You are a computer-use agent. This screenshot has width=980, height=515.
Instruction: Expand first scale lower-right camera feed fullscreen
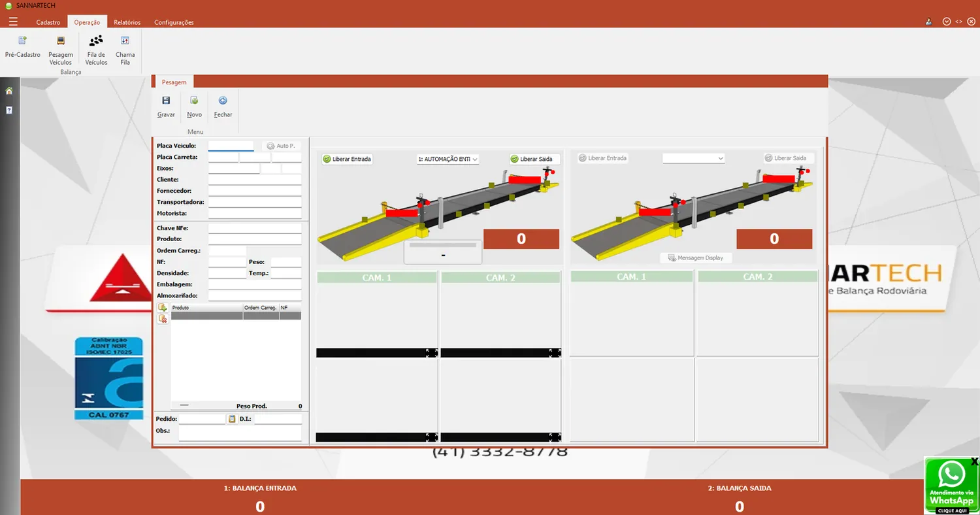tap(555, 437)
